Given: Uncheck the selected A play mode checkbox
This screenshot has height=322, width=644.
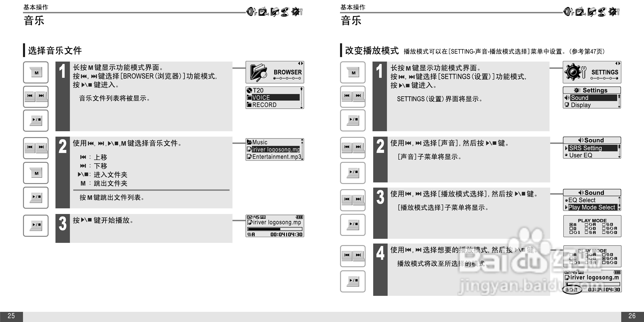Looking at the screenshot, I should [x=571, y=225].
